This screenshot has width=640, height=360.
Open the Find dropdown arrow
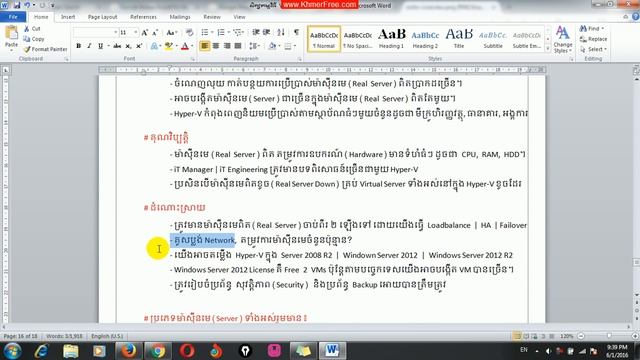click(602, 29)
